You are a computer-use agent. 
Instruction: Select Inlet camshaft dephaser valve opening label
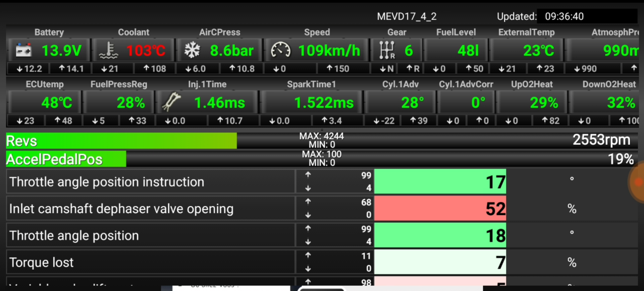click(121, 209)
